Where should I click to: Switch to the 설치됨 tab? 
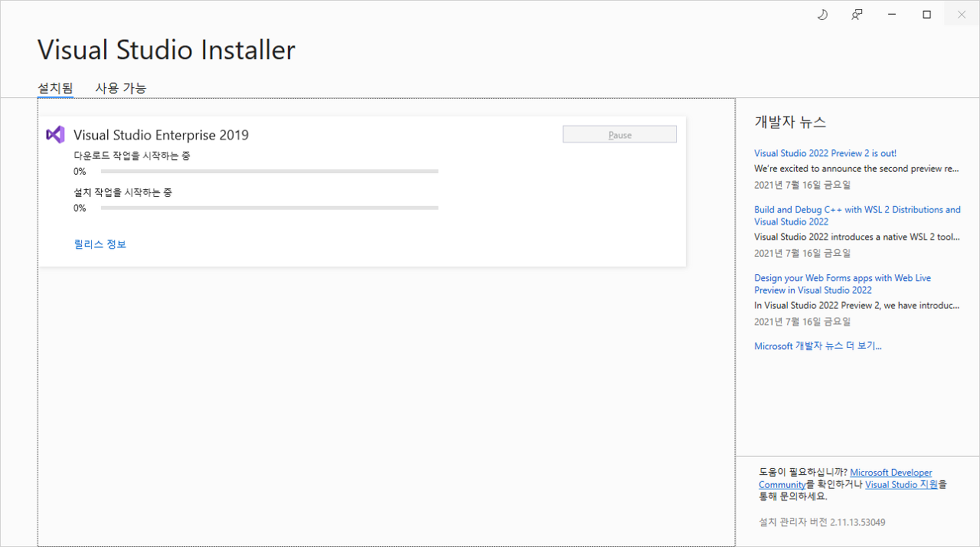[x=55, y=88]
